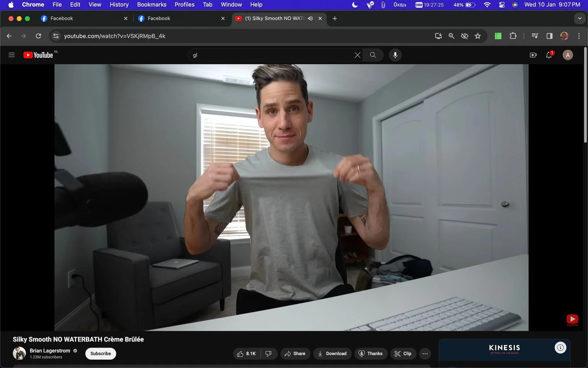This screenshot has height=368, width=588.
Task: Switch to the first Facebook tab
Action: tap(83, 18)
